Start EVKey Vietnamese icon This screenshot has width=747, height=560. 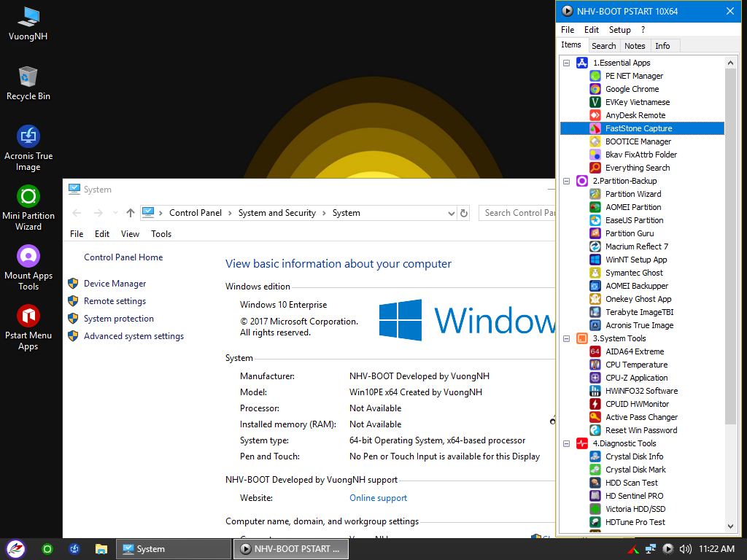(595, 102)
